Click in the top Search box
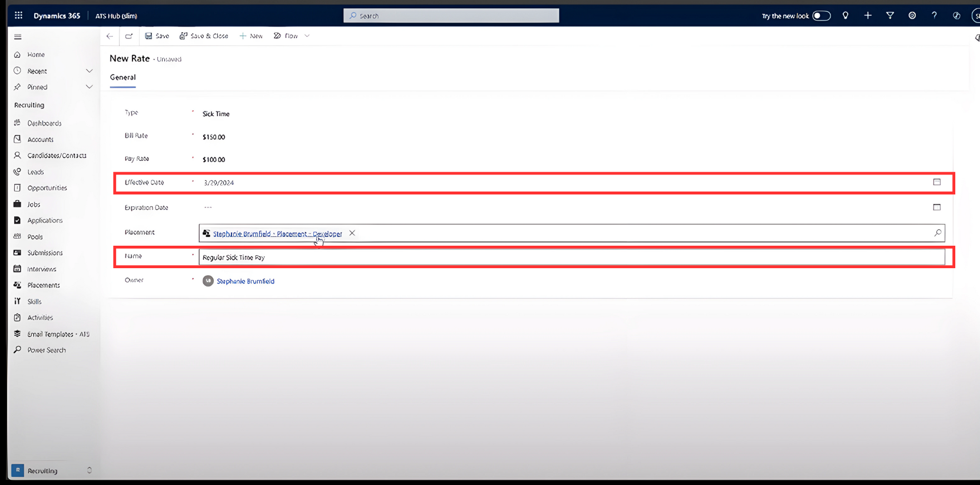 point(451,15)
